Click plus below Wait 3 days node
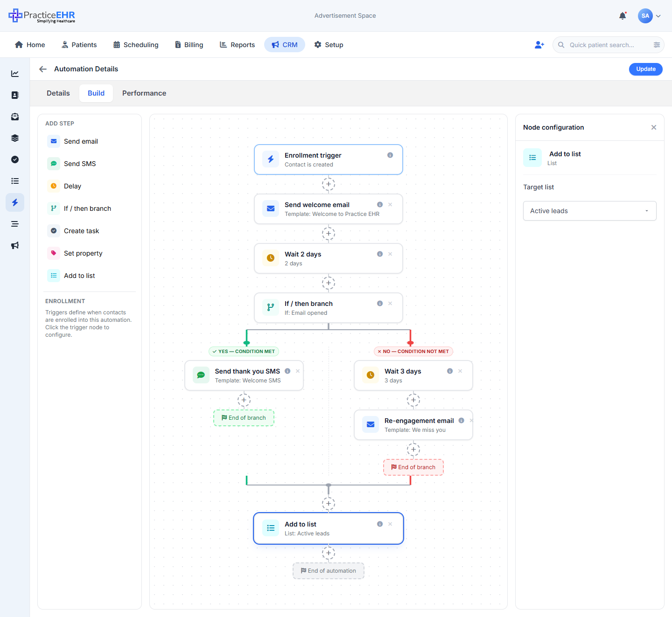The width and height of the screenshot is (672, 617). click(x=413, y=400)
